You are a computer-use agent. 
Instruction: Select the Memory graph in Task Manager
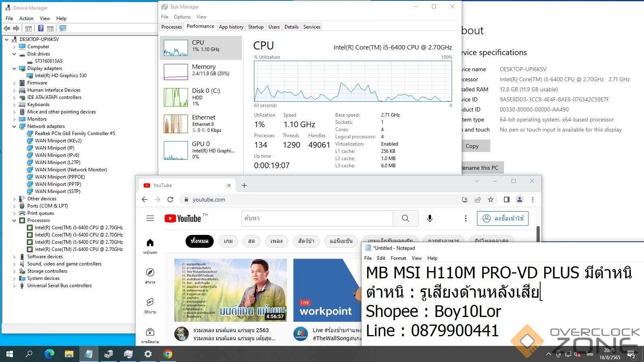pos(201,70)
